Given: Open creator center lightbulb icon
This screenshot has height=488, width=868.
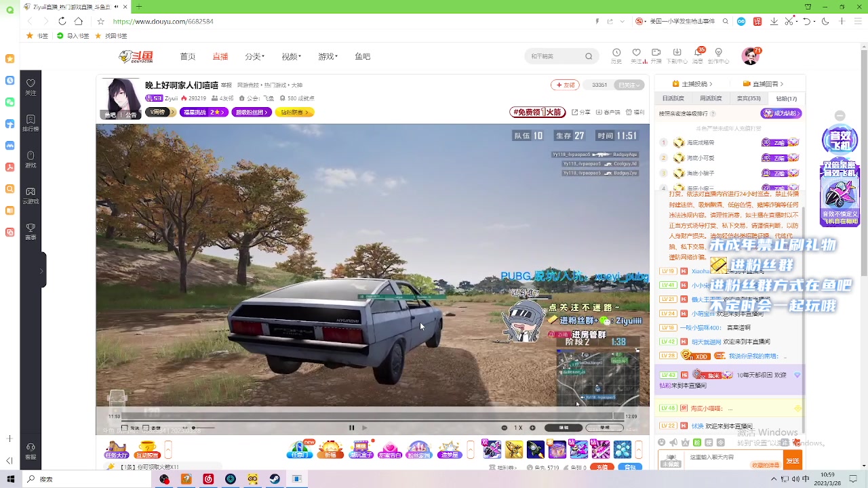Looking at the screenshot, I should pos(719,54).
